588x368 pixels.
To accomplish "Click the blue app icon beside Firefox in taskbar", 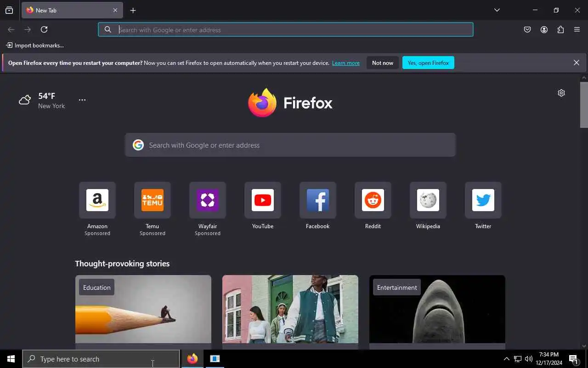I will pyautogui.click(x=215, y=359).
